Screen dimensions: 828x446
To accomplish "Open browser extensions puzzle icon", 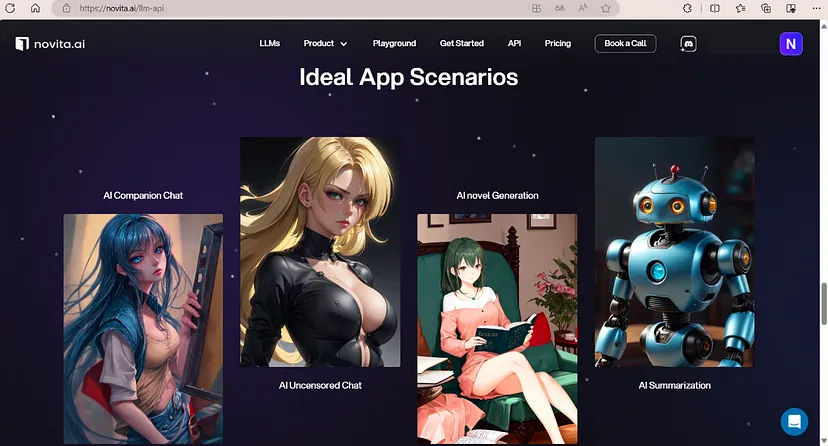I will pyautogui.click(x=687, y=8).
